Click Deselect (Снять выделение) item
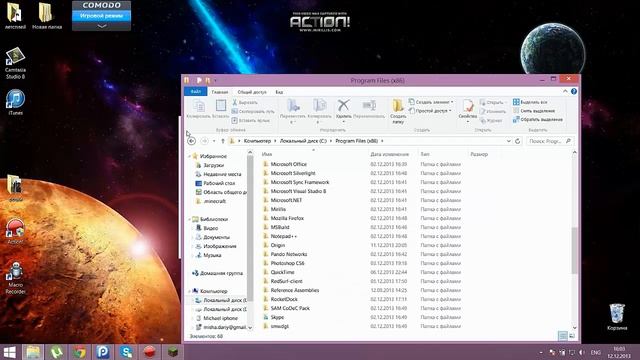640x360 pixels. point(534,111)
